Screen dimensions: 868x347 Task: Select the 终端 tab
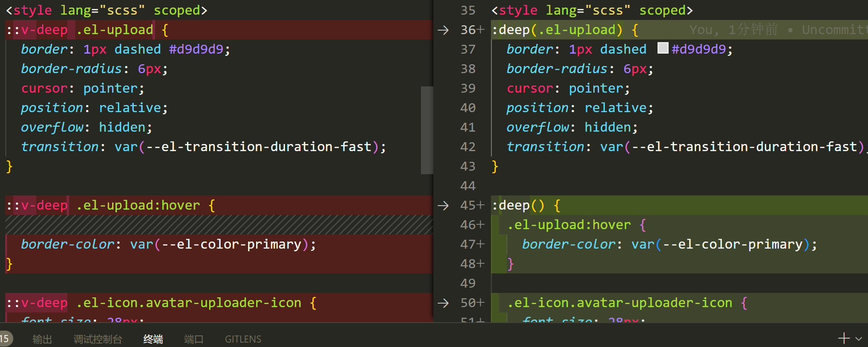153,339
